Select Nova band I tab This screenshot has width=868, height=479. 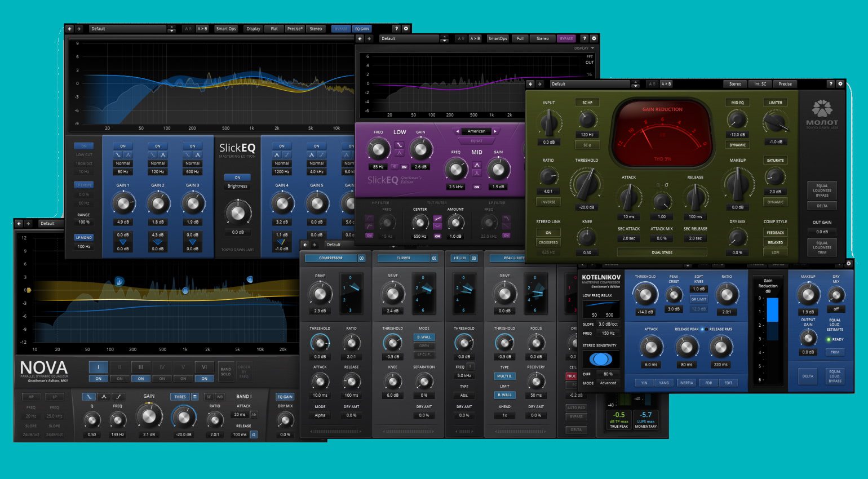click(x=99, y=367)
